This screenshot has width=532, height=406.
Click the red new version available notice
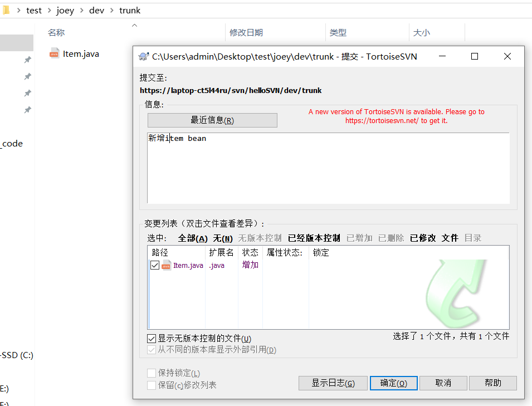[396, 116]
